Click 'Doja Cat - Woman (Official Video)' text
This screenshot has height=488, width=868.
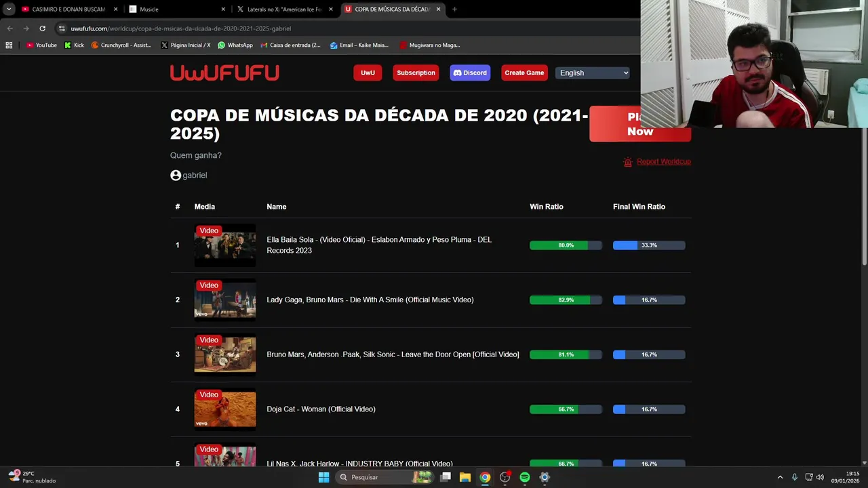pos(321,409)
